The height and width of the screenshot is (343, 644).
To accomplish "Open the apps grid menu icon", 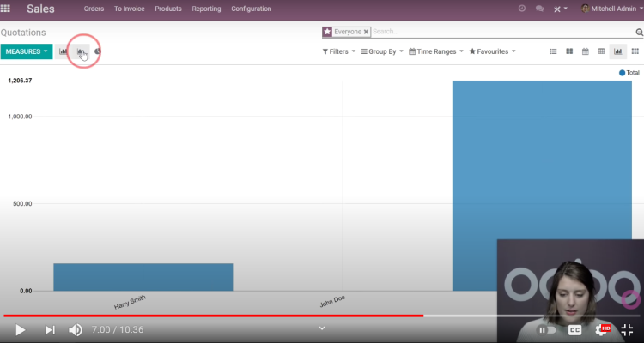I will coord(5,9).
